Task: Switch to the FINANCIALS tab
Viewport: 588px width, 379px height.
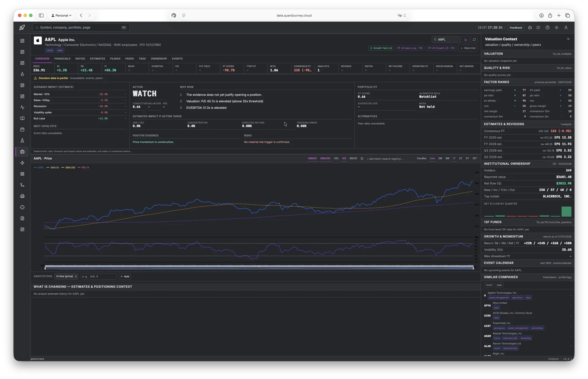Action: [x=62, y=59]
